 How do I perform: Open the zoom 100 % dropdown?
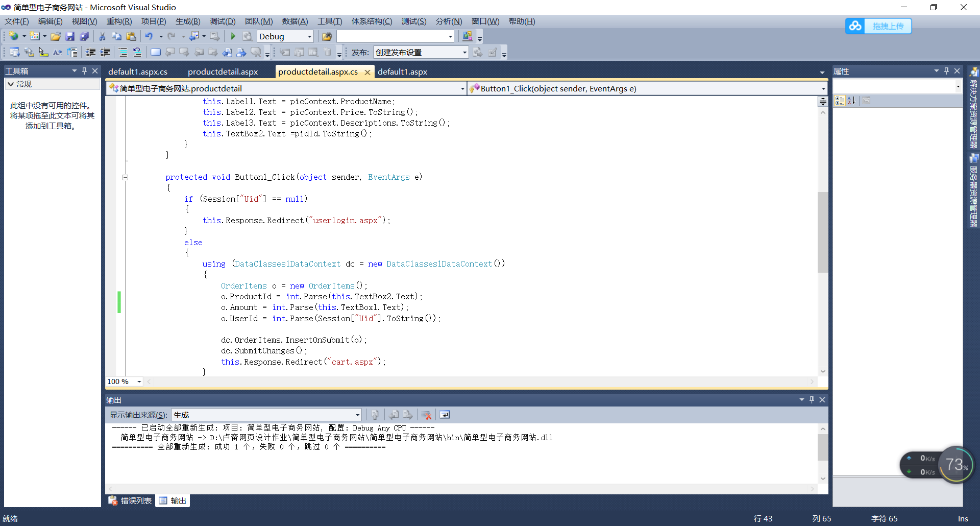(x=139, y=381)
